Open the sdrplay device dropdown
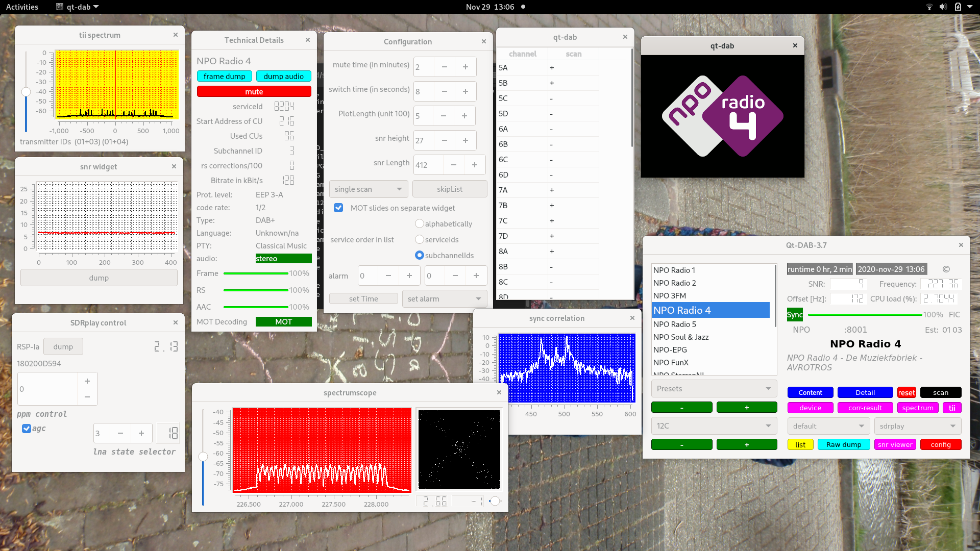Viewport: 980px width, 551px height. pyautogui.click(x=918, y=425)
